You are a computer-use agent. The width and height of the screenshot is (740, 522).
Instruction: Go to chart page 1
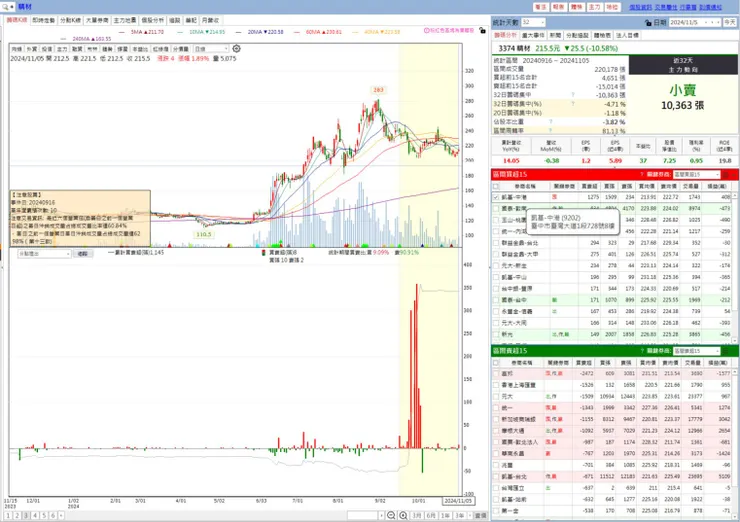click(8, 515)
